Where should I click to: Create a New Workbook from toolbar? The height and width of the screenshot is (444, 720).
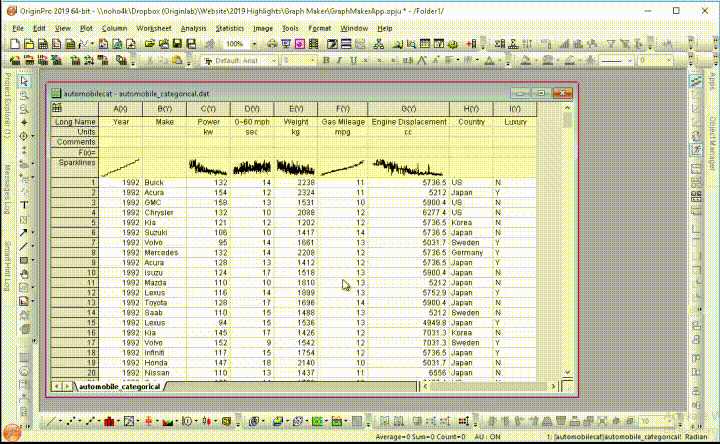[x=42, y=44]
